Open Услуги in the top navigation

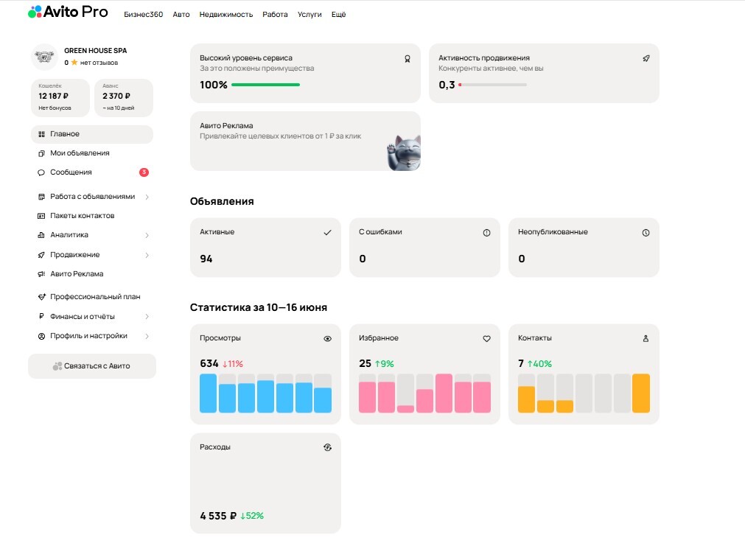309,15
